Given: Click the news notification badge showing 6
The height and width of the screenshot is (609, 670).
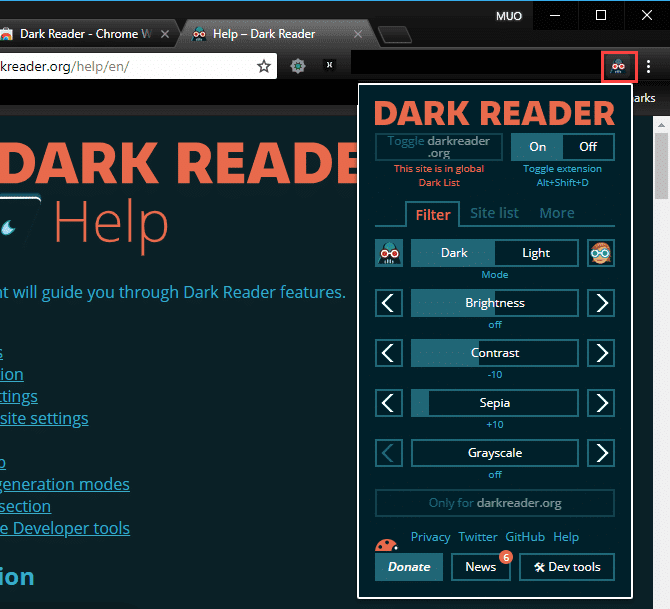Looking at the screenshot, I should point(506,557).
